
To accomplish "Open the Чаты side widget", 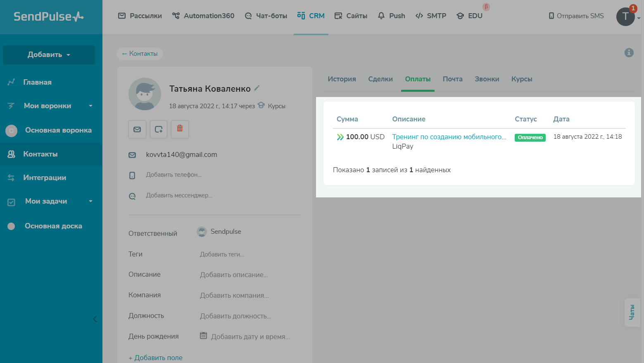I will 632,312.
